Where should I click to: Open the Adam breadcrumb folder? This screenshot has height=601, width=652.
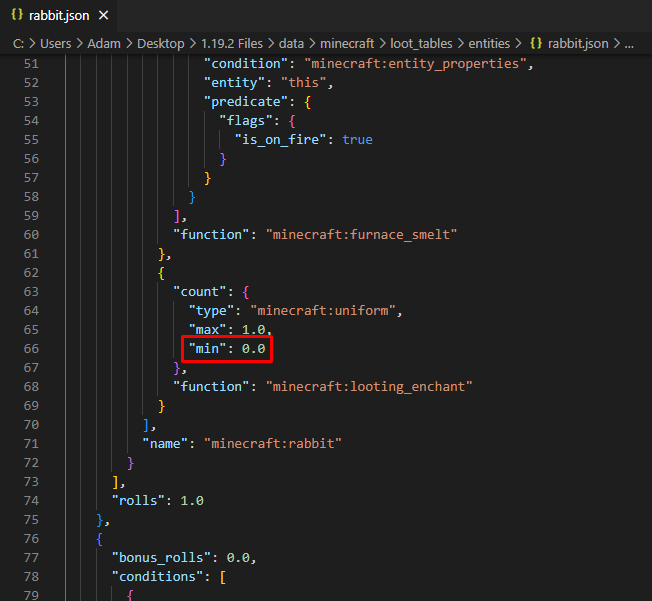click(x=104, y=43)
